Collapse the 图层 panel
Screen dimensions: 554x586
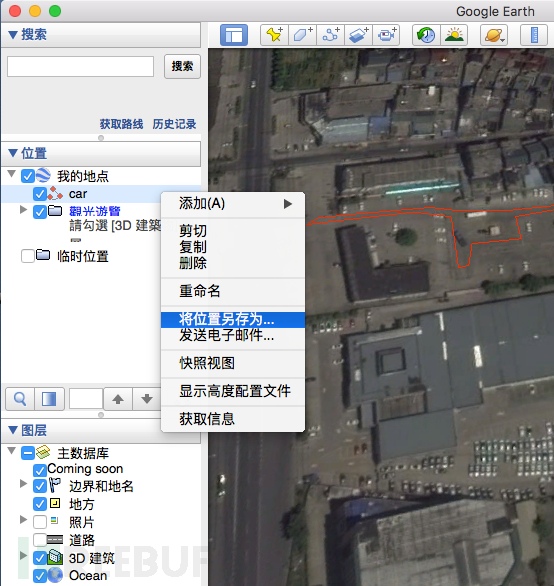click(13, 430)
